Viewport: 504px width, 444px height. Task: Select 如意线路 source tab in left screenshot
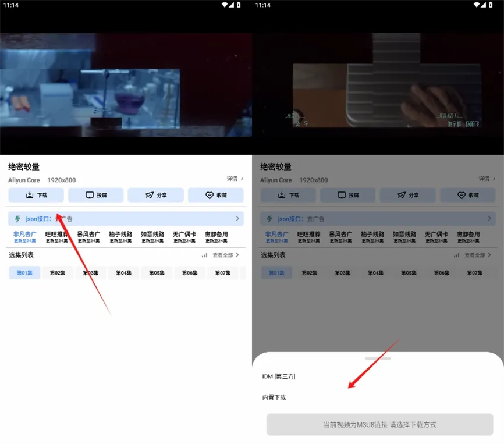point(152,237)
